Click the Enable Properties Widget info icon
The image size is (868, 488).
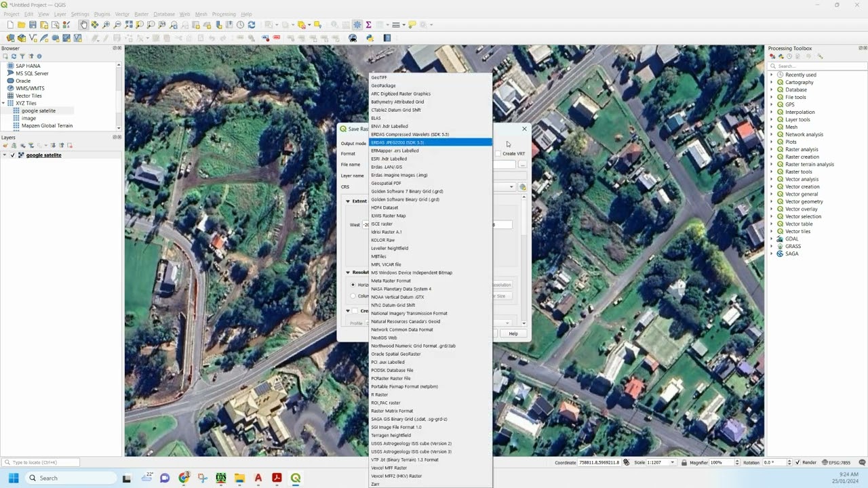pyautogui.click(x=39, y=56)
